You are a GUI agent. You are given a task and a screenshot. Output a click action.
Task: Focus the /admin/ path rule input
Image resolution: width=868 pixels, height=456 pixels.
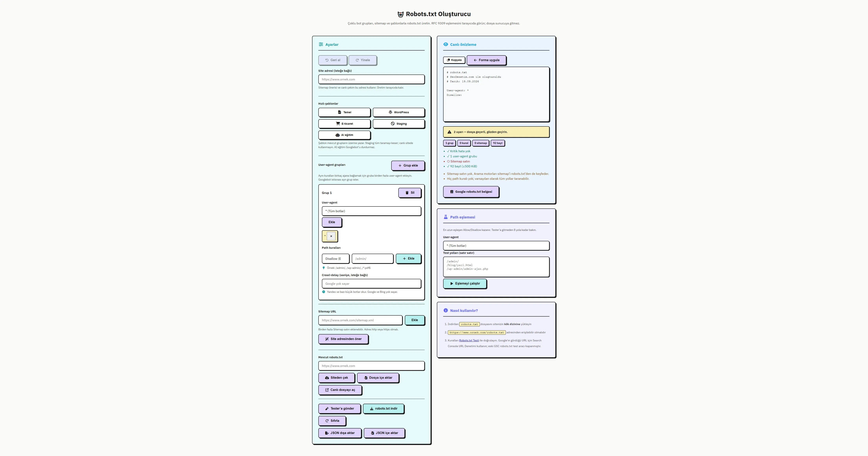tap(372, 259)
